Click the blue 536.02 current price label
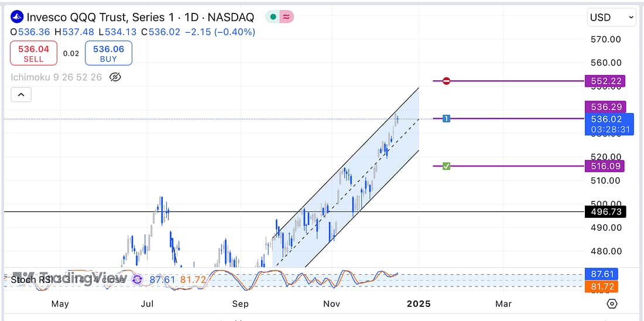The image size is (644, 321). coord(609,119)
